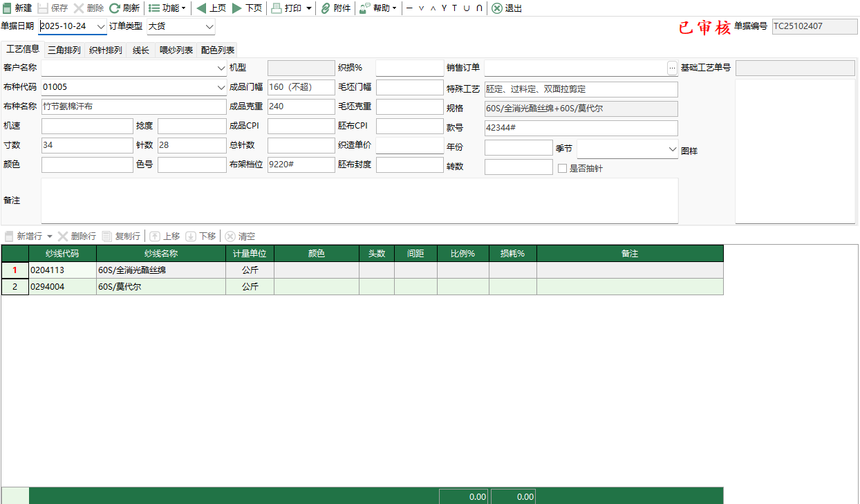Select yarn row 0294004 in grid
Screen dimensions: 860x504
(x=62, y=286)
